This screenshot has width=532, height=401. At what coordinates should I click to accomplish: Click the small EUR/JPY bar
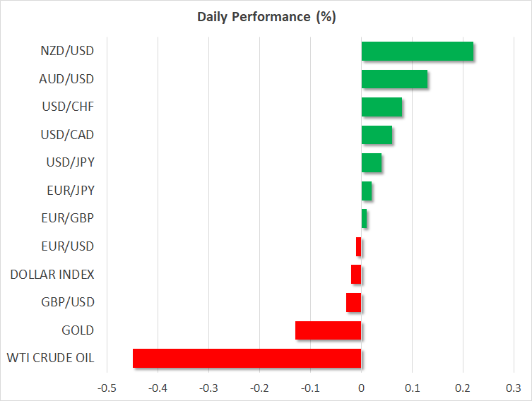(367, 191)
